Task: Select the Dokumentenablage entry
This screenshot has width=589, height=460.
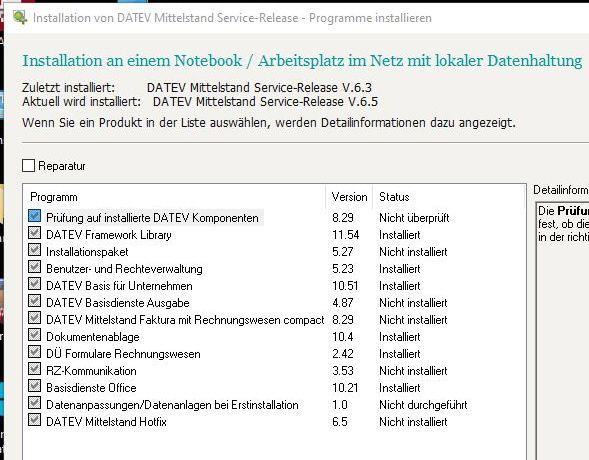Action: (x=92, y=337)
